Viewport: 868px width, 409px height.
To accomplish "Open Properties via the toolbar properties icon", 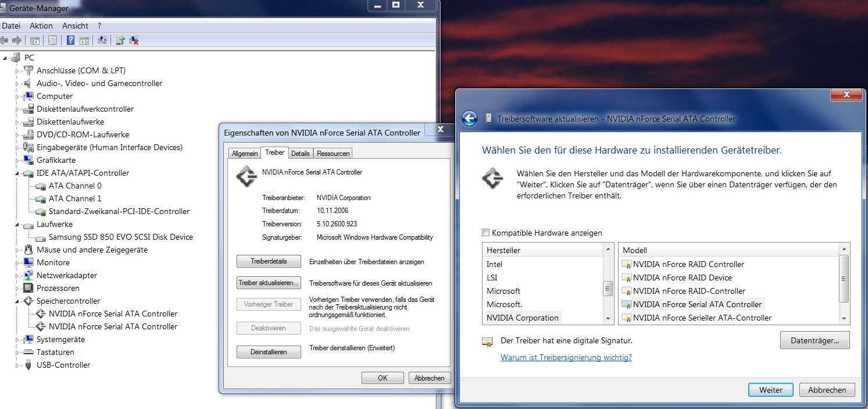I will pyautogui.click(x=52, y=40).
